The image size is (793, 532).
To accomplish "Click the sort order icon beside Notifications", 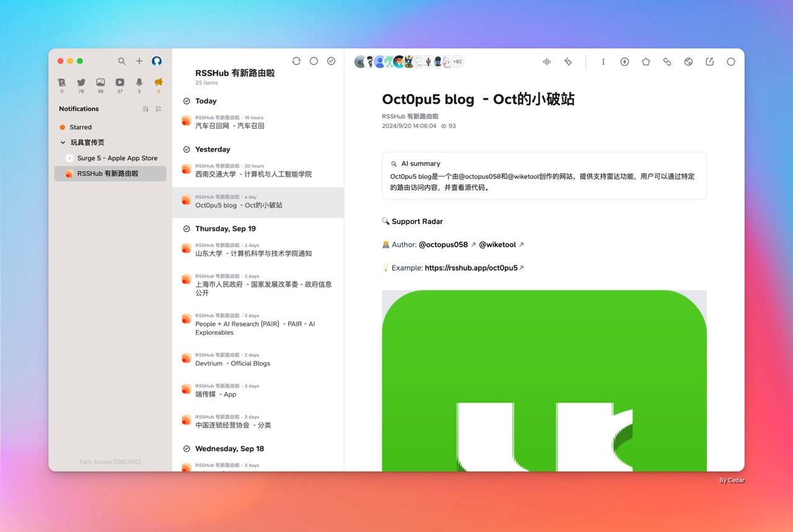I will [x=146, y=109].
